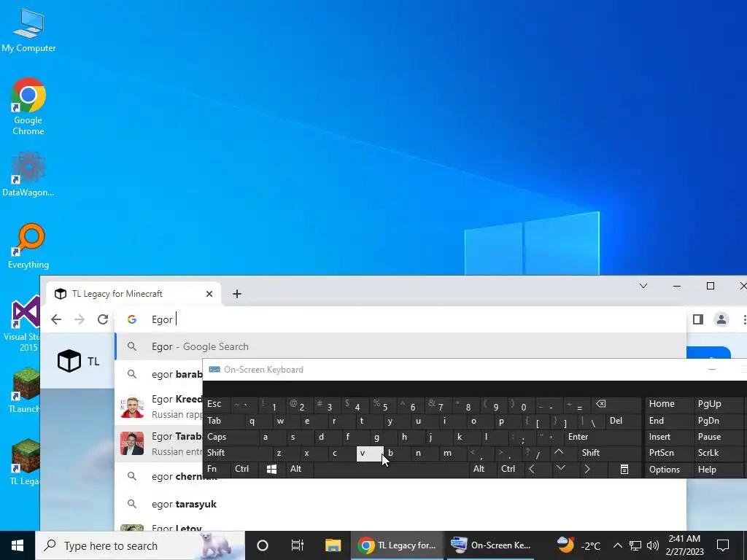Toggle left Shift key on keyboard

(x=236, y=453)
